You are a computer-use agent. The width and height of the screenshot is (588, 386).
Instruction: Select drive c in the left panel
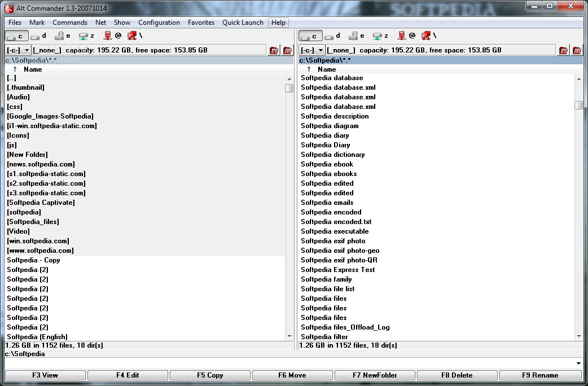(x=16, y=36)
